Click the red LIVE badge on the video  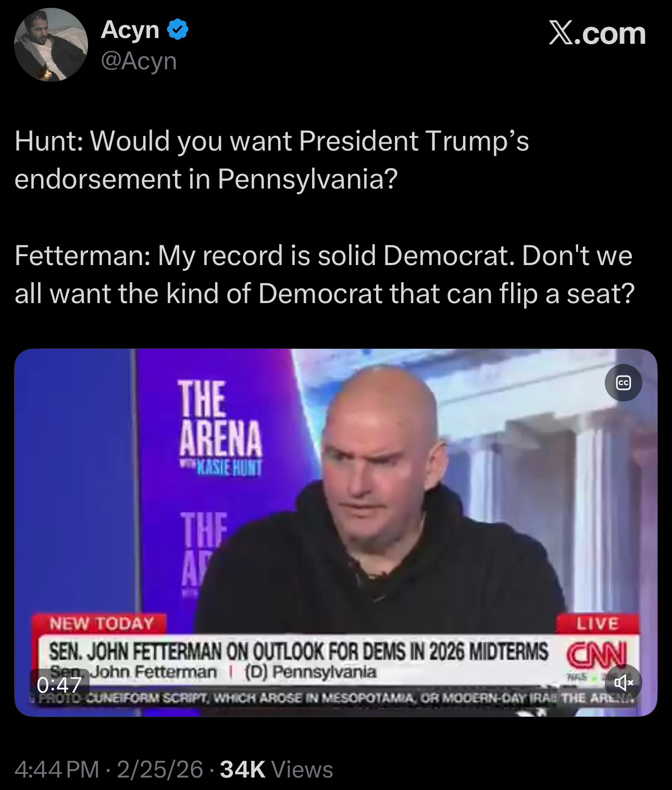point(597,623)
